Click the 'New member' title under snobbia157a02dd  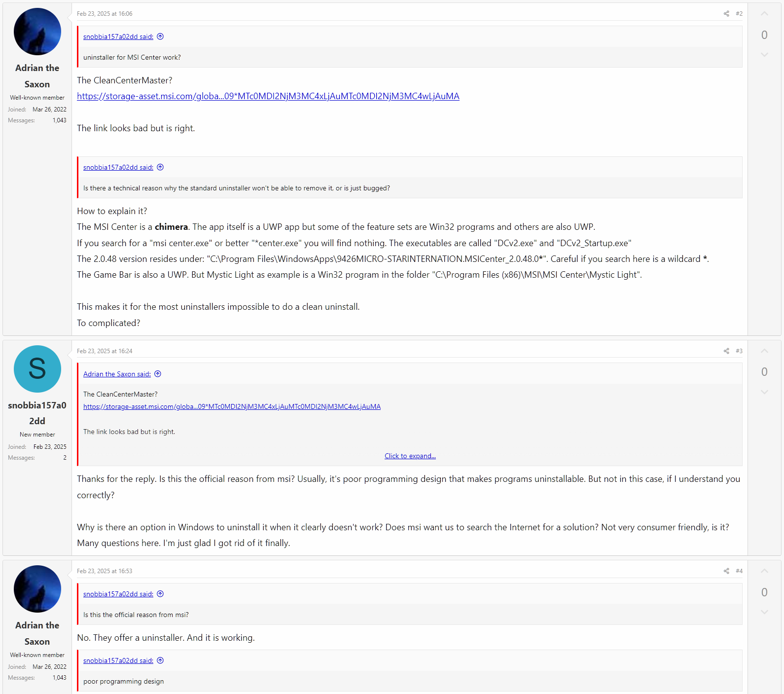37,435
